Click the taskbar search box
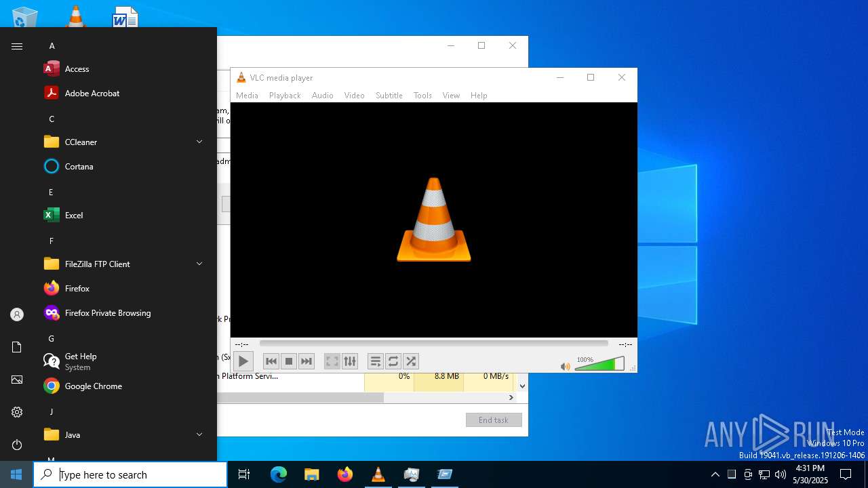This screenshot has width=868, height=488. 130,474
